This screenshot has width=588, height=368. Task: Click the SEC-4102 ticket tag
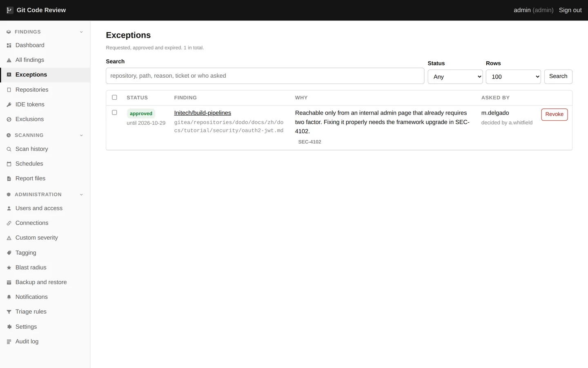tap(310, 142)
